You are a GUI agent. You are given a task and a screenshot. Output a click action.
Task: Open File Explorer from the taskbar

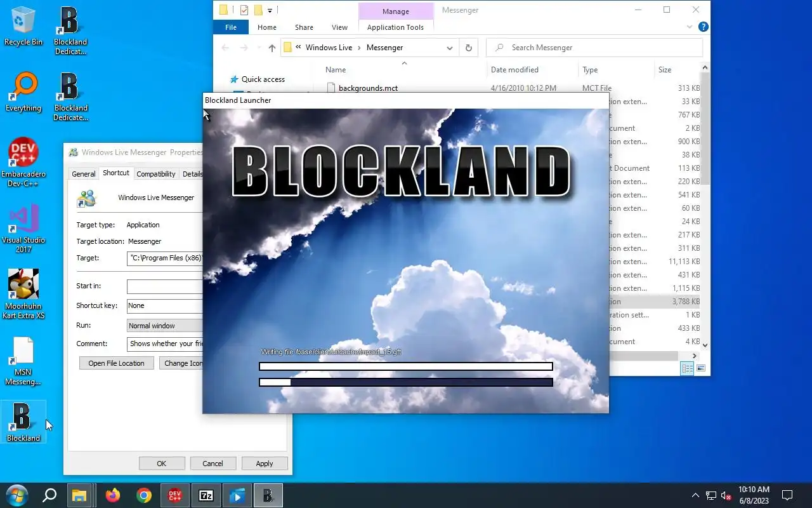(x=79, y=495)
